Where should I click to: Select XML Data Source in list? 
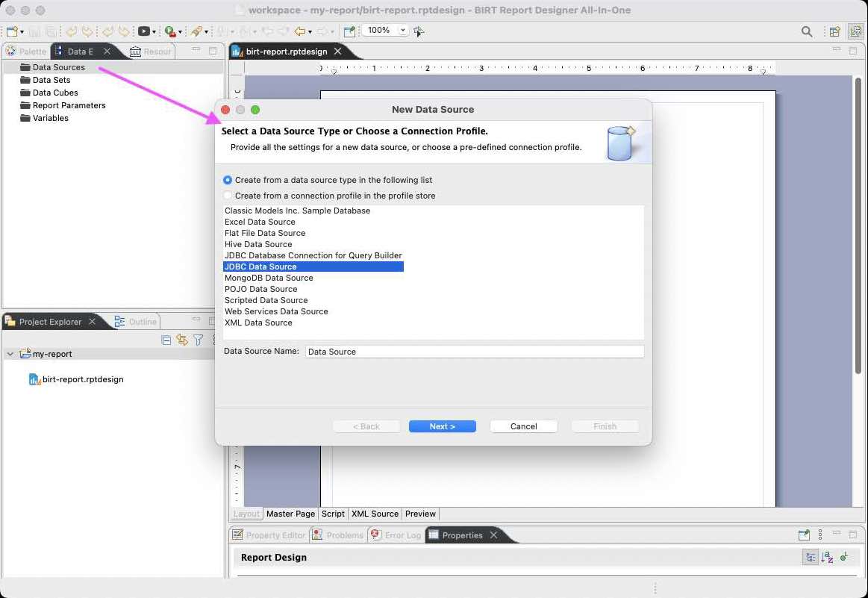258,323
